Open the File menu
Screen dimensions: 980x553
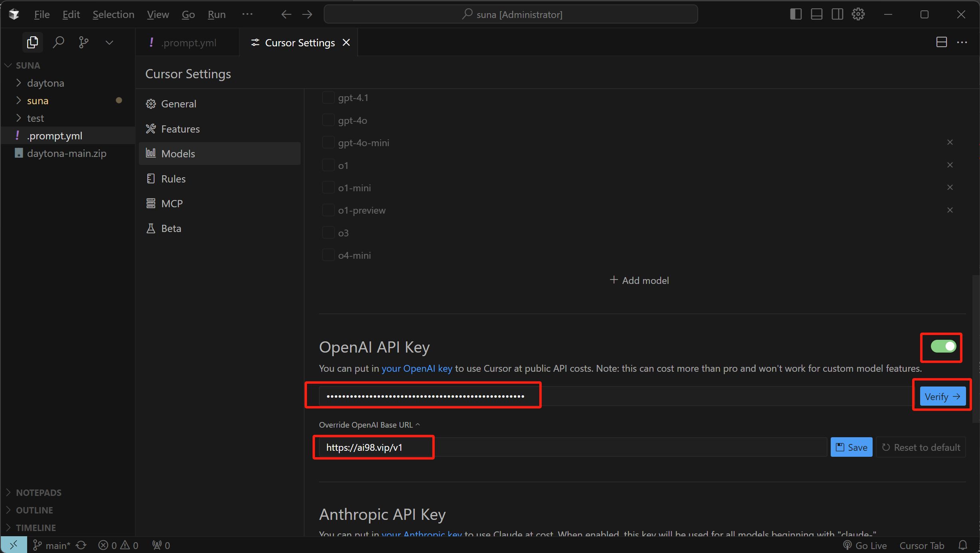click(x=42, y=14)
